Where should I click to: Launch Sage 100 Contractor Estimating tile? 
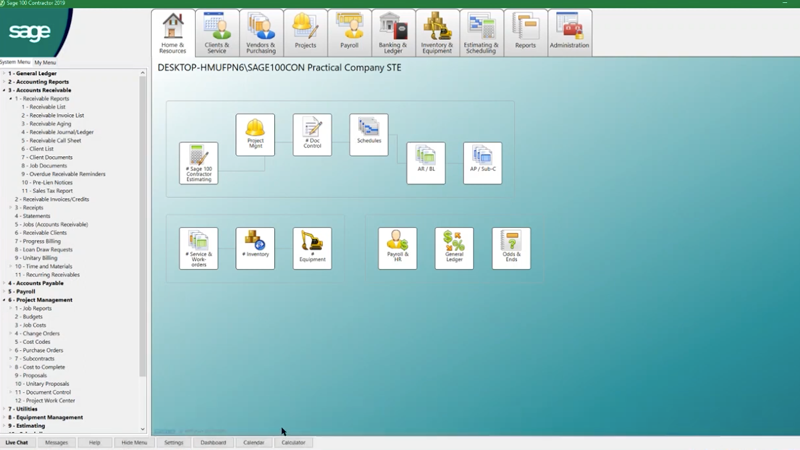point(198,163)
